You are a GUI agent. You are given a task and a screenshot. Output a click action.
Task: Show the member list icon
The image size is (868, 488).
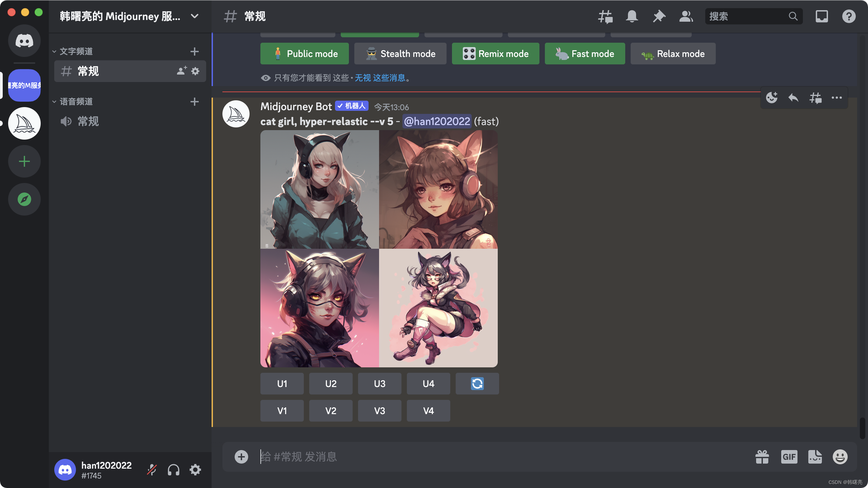click(x=686, y=16)
